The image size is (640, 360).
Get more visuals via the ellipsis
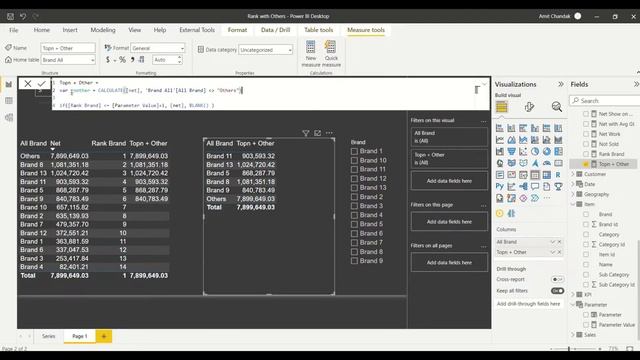point(547,198)
